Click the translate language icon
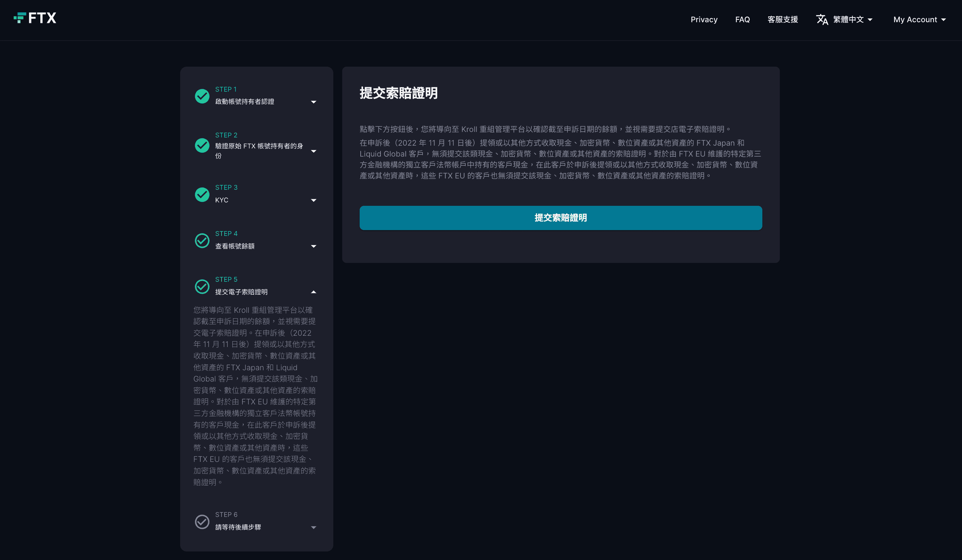 pos(822,19)
